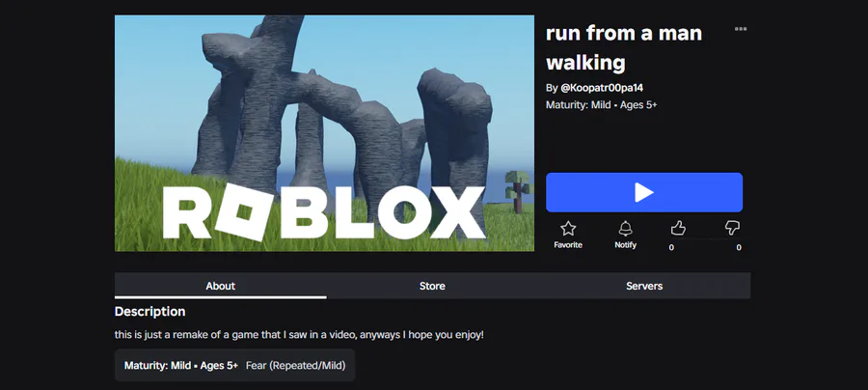Start the game with the blue play button
This screenshot has height=390, width=868.
click(644, 192)
